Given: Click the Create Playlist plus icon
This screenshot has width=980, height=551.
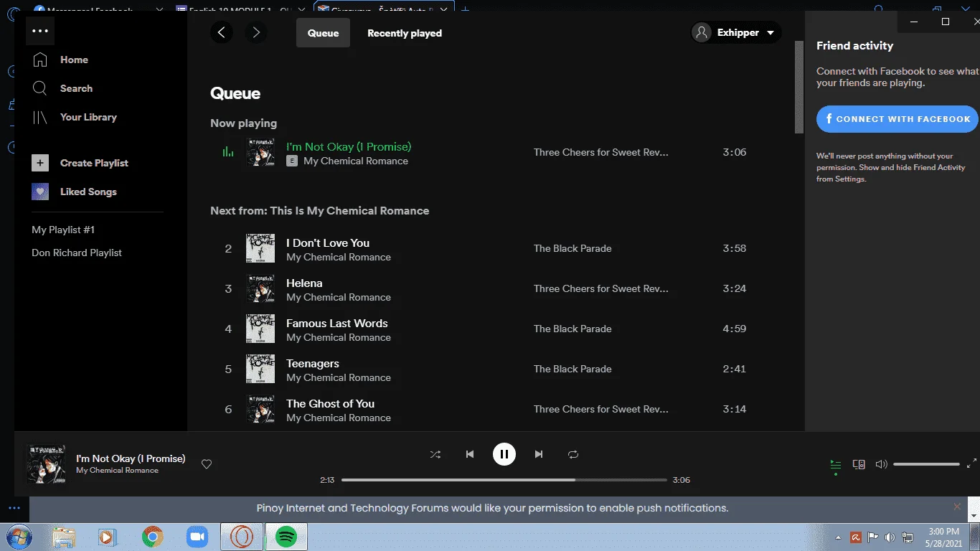Looking at the screenshot, I should coord(40,163).
